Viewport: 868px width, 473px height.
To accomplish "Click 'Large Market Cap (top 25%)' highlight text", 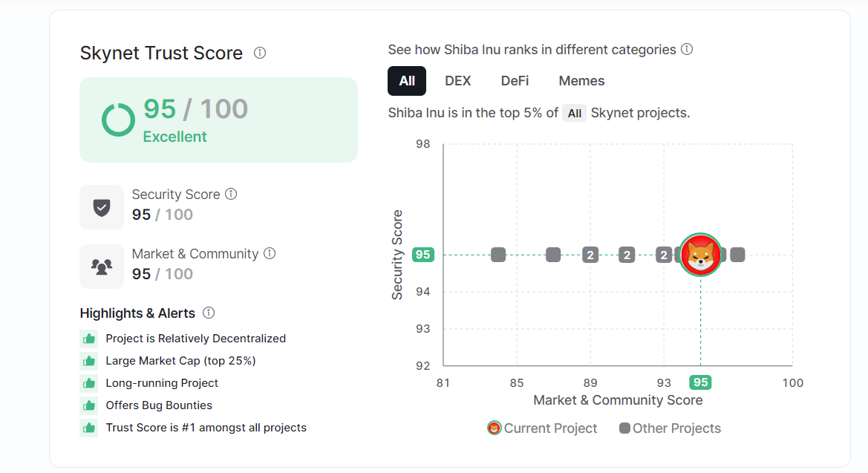I will point(180,361).
